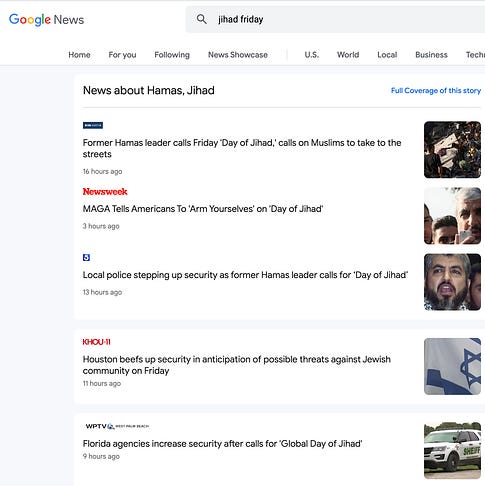Open 'MAGA Tells Americans To Arm Yourselves' article
The width and height of the screenshot is (485, 486).
point(203,209)
